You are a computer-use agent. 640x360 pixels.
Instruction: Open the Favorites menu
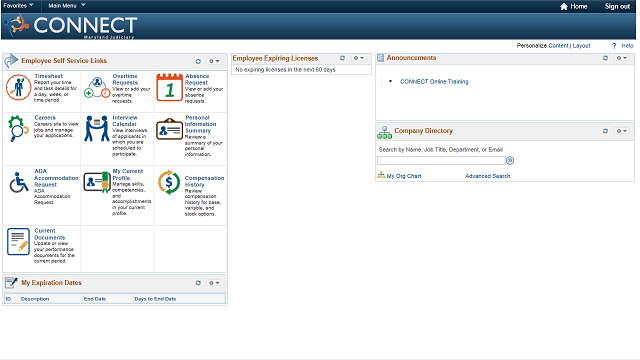tap(18, 5)
